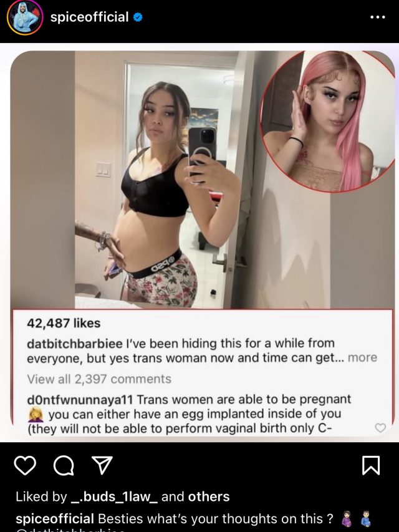This screenshot has height=532, width=399.
Task: Open the d0ntfwnunnaya11 commenter profile
Action: click(x=80, y=399)
